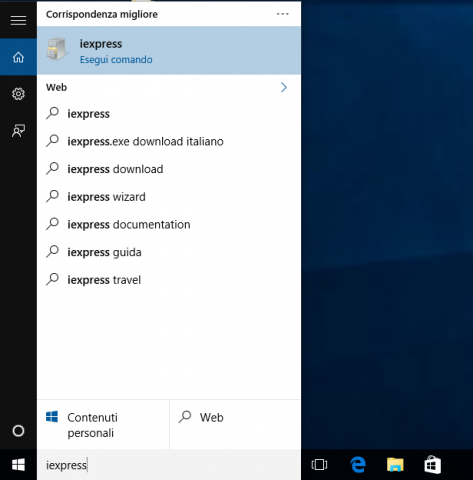Screen dimensions: 473x480
Task: Click the 'Web' section heading
Action: coord(56,87)
